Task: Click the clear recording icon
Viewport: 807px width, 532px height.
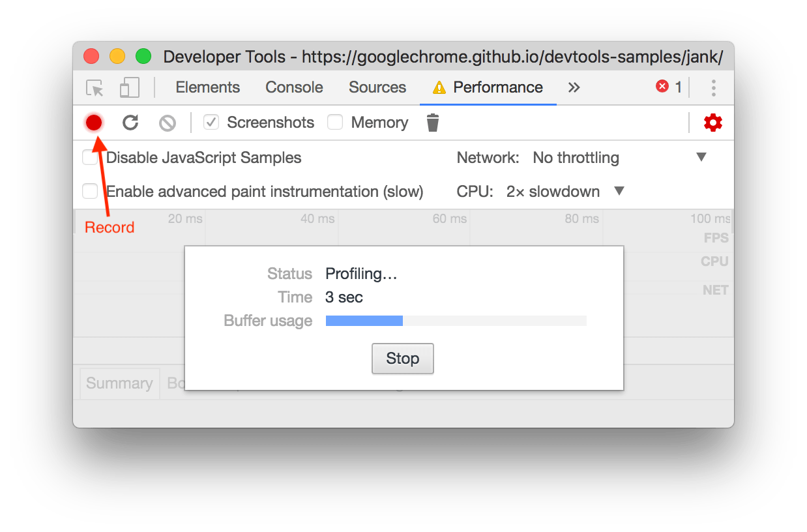Action: pos(168,123)
